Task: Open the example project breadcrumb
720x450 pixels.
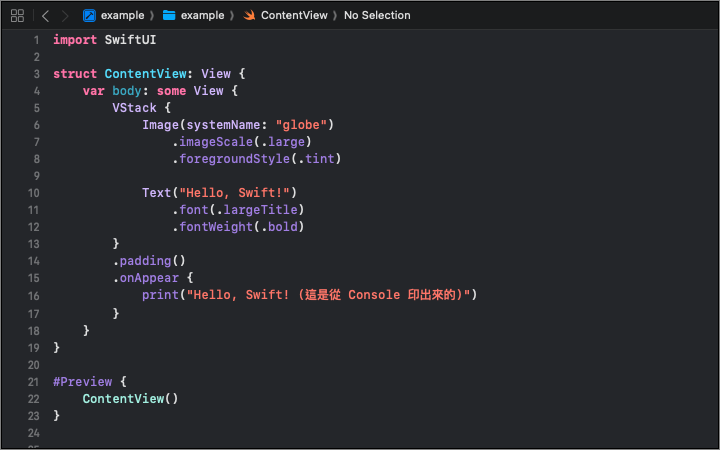Action: [122, 15]
